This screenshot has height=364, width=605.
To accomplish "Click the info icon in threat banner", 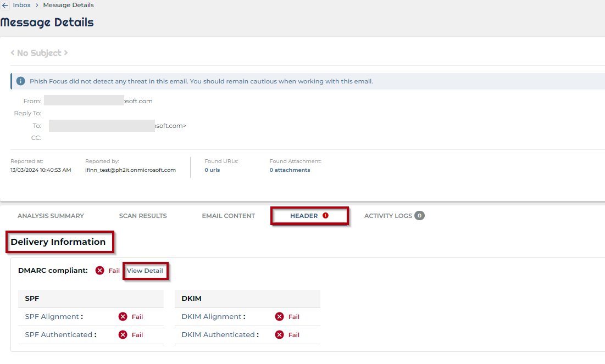I will point(21,81).
